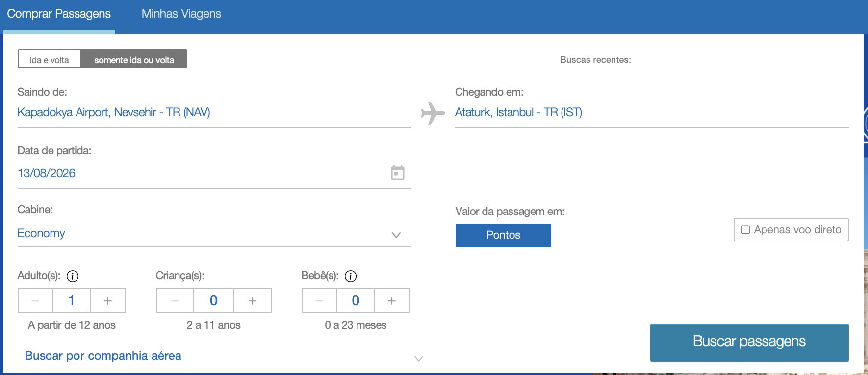Edit the Saindo de airport field
868x375 pixels.
tap(214, 113)
